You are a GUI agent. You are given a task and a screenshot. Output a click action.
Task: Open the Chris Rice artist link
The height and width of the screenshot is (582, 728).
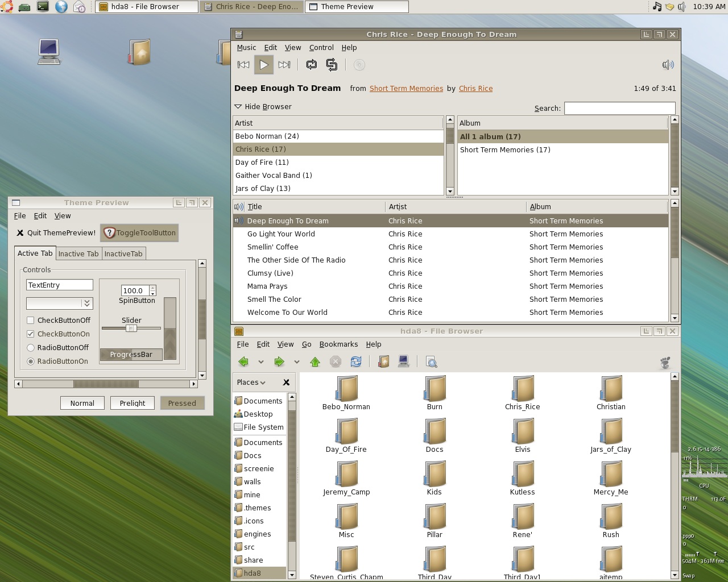tap(475, 89)
